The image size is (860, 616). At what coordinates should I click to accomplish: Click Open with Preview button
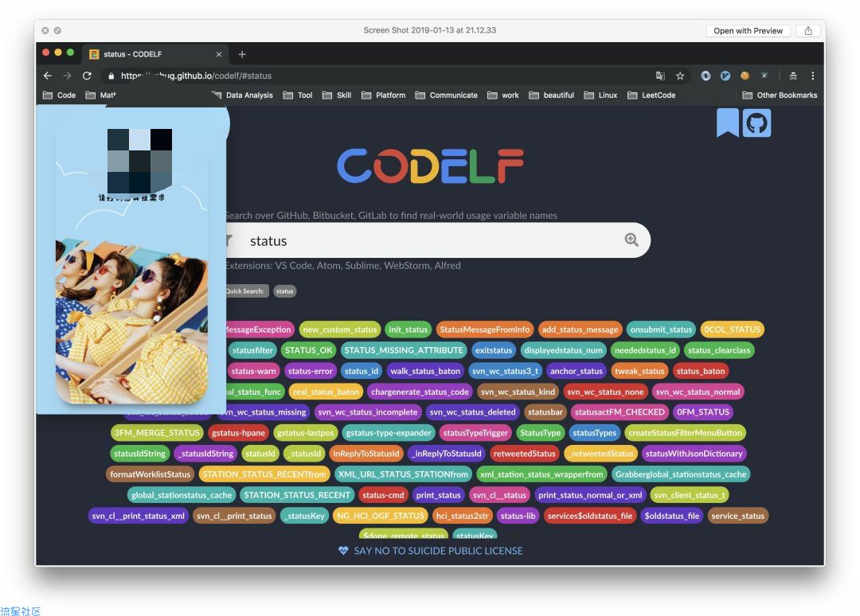748,31
